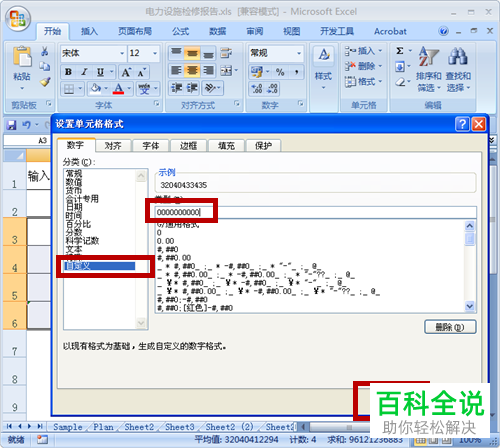Screen dimensions: 500x448
Task: Apply red font color with the A icon
Action: point(118,89)
